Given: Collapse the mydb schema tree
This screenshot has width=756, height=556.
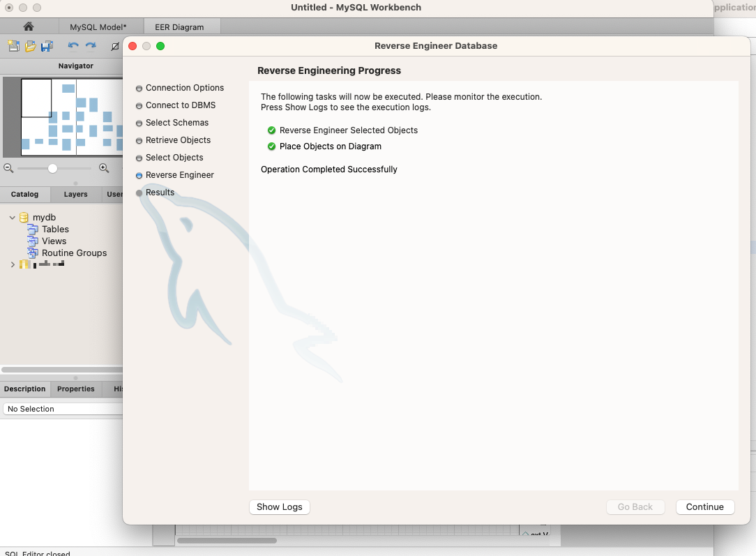Looking at the screenshot, I should 13,218.
